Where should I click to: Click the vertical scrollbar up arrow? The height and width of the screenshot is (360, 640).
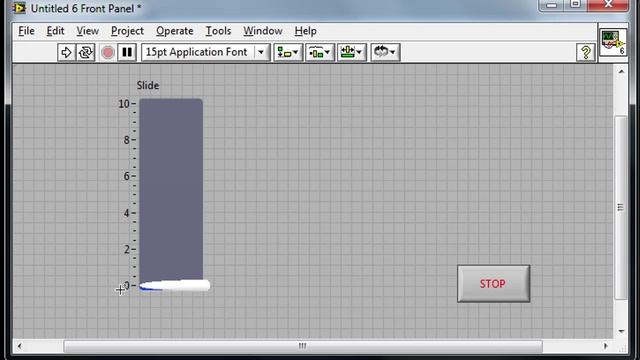coord(621,72)
